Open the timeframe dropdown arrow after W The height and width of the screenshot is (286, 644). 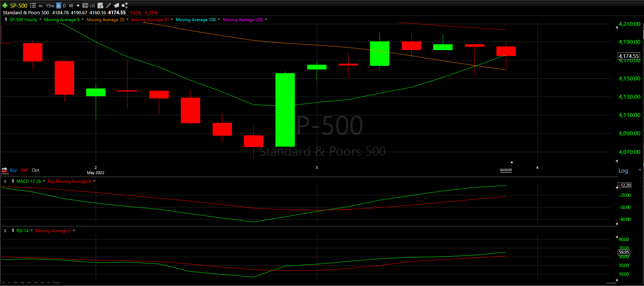pyautogui.click(x=78, y=6)
